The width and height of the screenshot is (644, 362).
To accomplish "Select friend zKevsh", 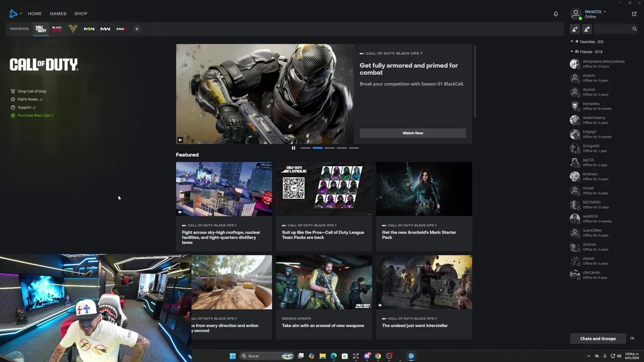I will click(603, 261).
